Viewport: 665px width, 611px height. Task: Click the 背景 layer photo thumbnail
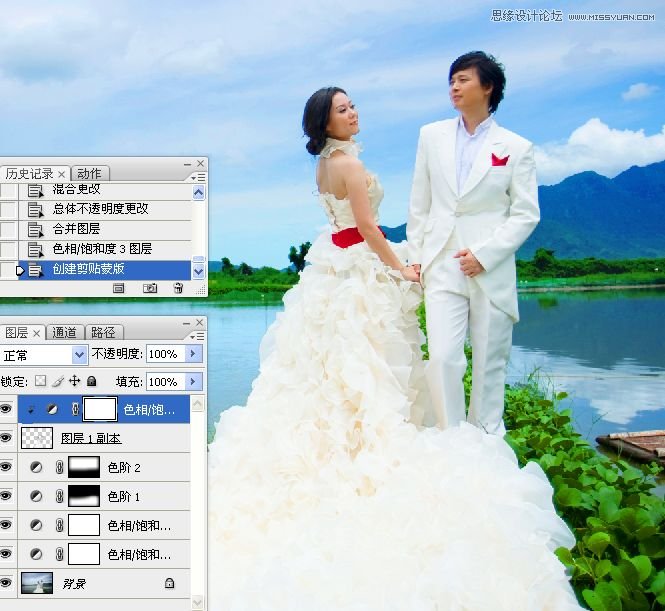coord(37,583)
